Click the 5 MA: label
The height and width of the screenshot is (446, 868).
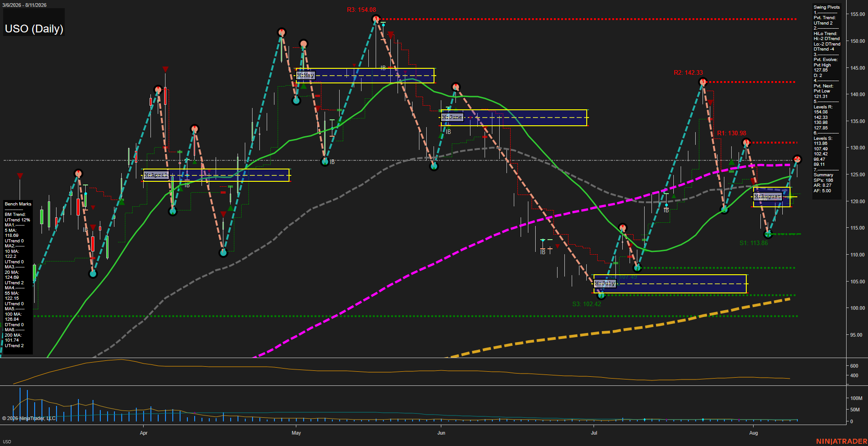pos(10,231)
